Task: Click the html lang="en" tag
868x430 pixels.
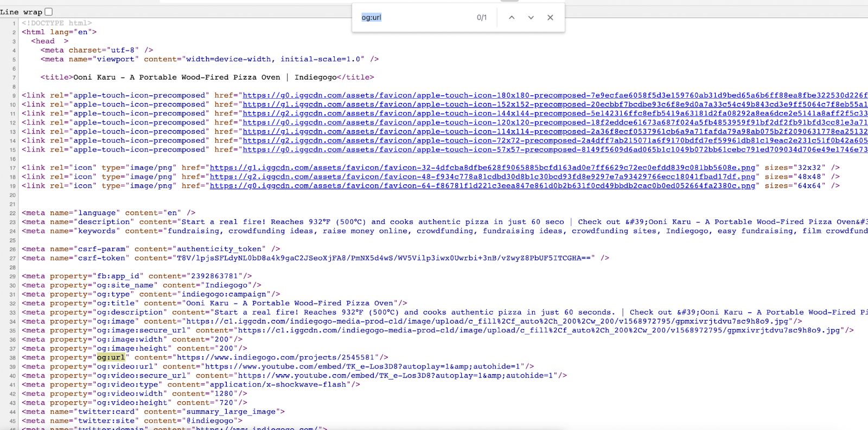Action: [x=59, y=32]
